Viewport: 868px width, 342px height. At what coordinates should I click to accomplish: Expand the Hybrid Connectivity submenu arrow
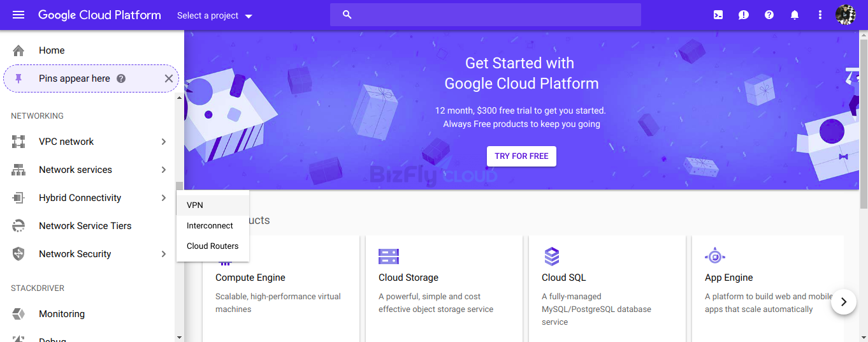point(164,198)
